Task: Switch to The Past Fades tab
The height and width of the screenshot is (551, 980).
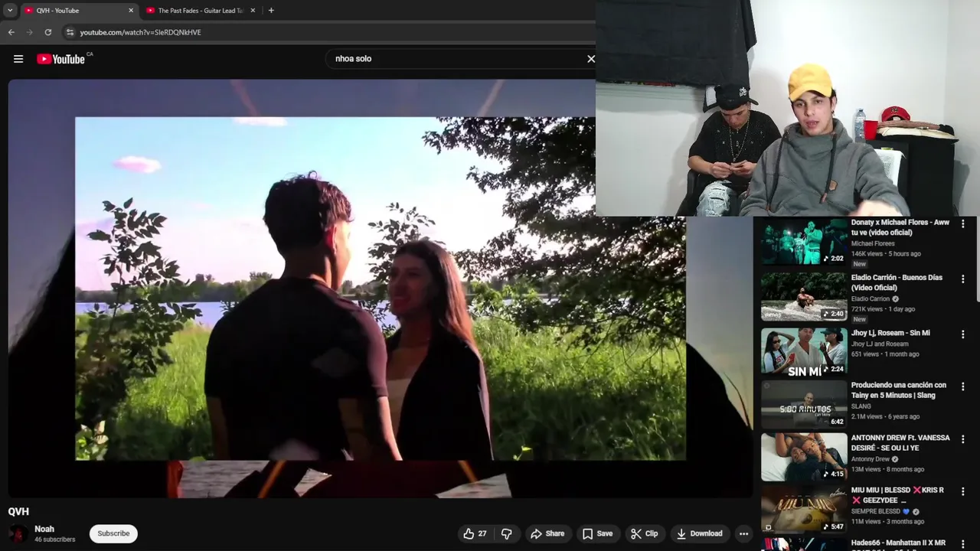Action: coord(201,11)
